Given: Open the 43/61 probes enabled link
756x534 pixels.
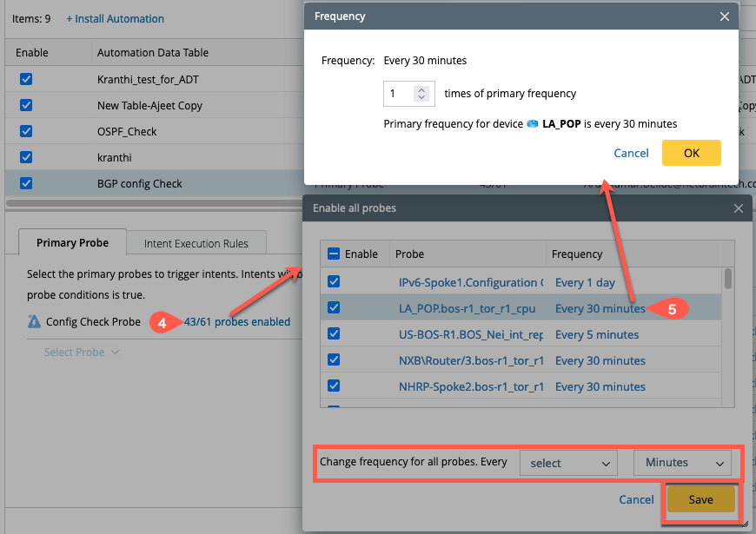Looking at the screenshot, I should coord(237,322).
